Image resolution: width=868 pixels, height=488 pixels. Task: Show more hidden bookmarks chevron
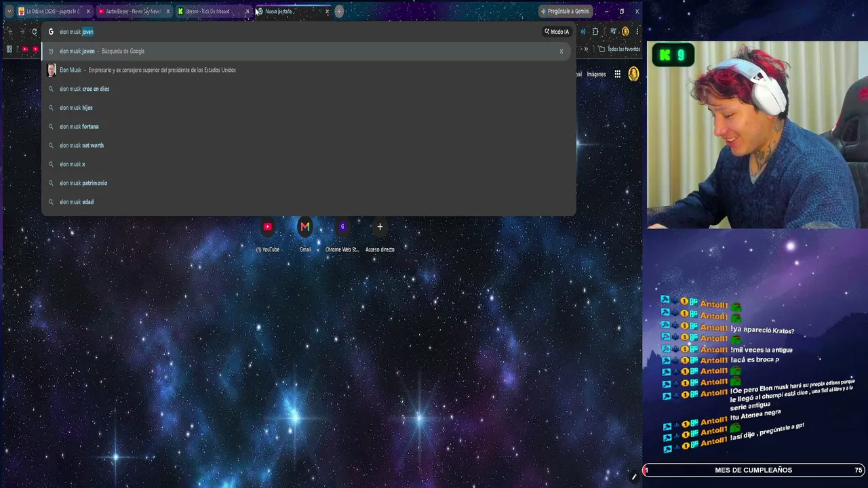(586, 49)
